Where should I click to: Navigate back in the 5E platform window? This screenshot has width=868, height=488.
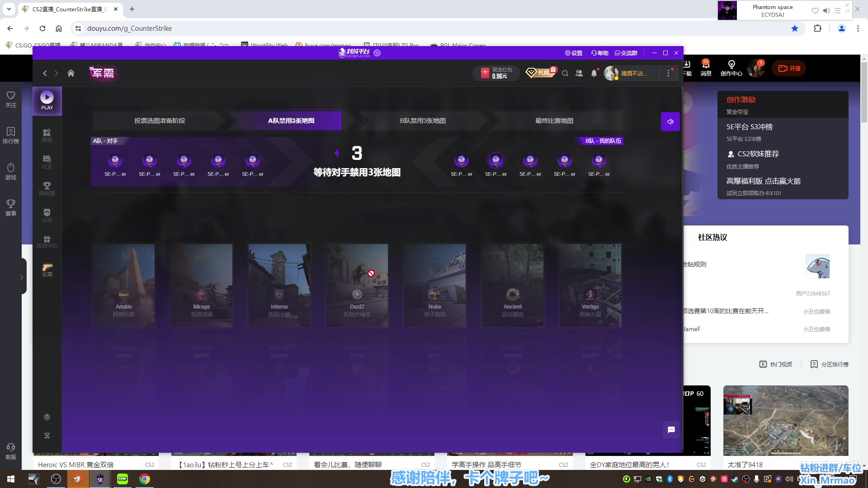point(45,73)
